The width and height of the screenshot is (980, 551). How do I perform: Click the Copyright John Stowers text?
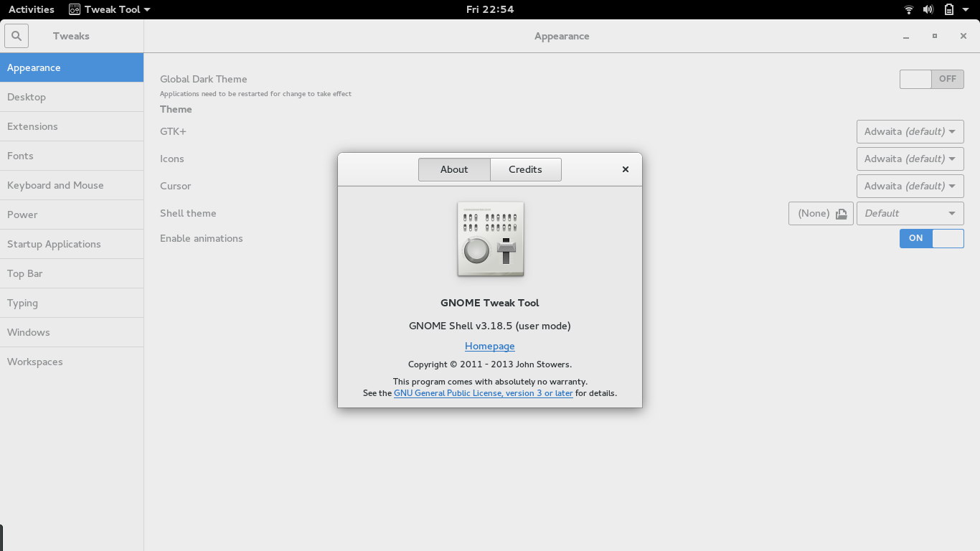click(490, 364)
